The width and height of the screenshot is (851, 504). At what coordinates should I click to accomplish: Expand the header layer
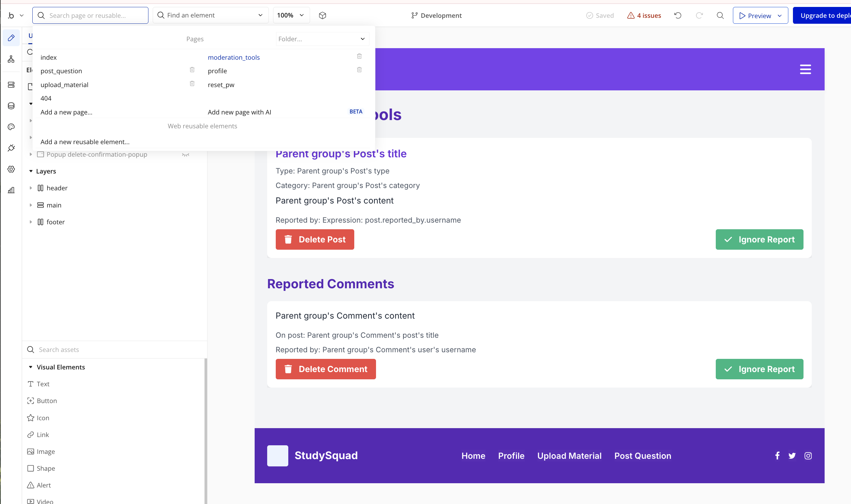[x=31, y=188]
